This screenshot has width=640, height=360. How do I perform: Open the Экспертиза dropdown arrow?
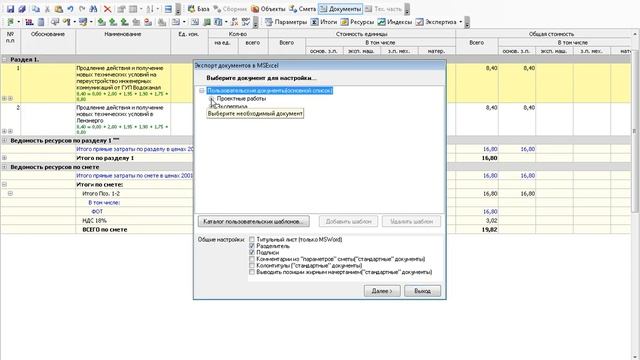coord(461,22)
